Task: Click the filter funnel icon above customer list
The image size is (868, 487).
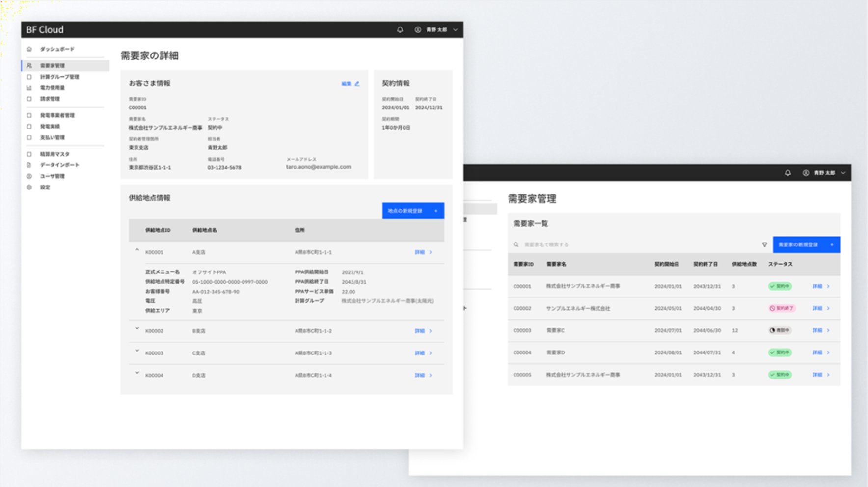Action: pos(765,244)
